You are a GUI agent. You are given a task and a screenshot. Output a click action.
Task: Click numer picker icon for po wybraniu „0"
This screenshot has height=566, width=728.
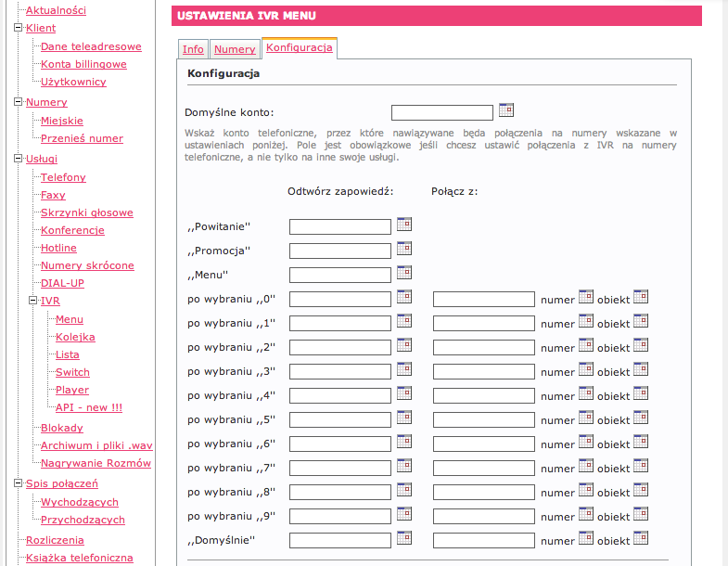pyautogui.click(x=586, y=297)
